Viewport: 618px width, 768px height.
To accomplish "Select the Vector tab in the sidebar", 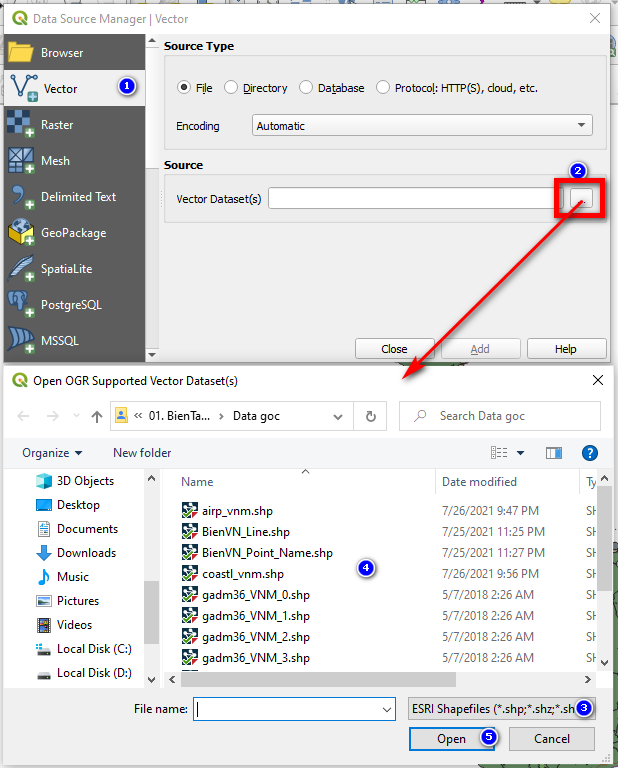I will [x=74, y=89].
